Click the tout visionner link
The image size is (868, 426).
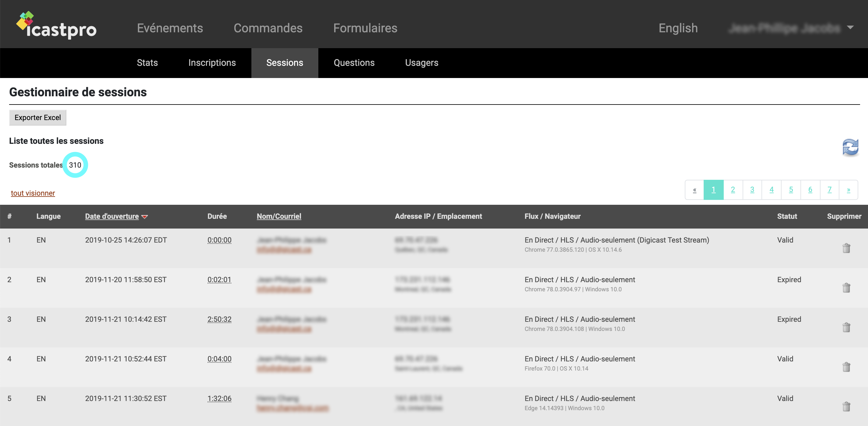coord(33,193)
